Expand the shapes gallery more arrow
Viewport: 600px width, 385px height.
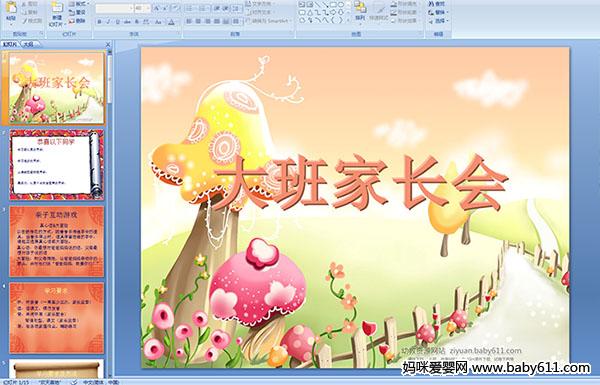pyautogui.click(x=348, y=20)
